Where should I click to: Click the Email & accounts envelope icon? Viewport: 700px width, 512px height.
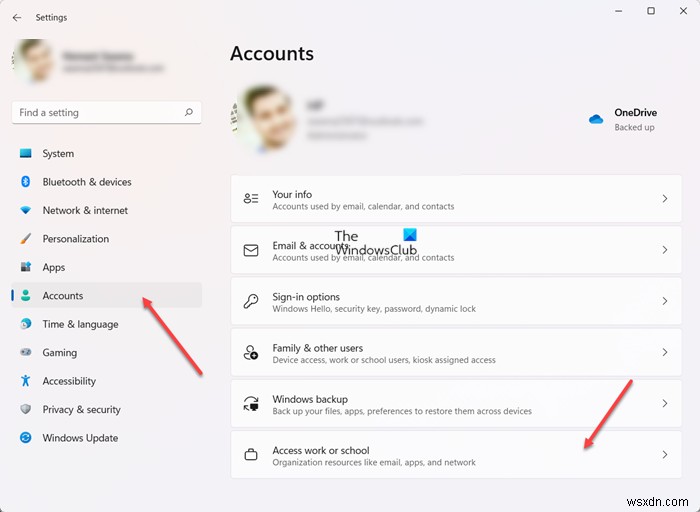(251, 250)
